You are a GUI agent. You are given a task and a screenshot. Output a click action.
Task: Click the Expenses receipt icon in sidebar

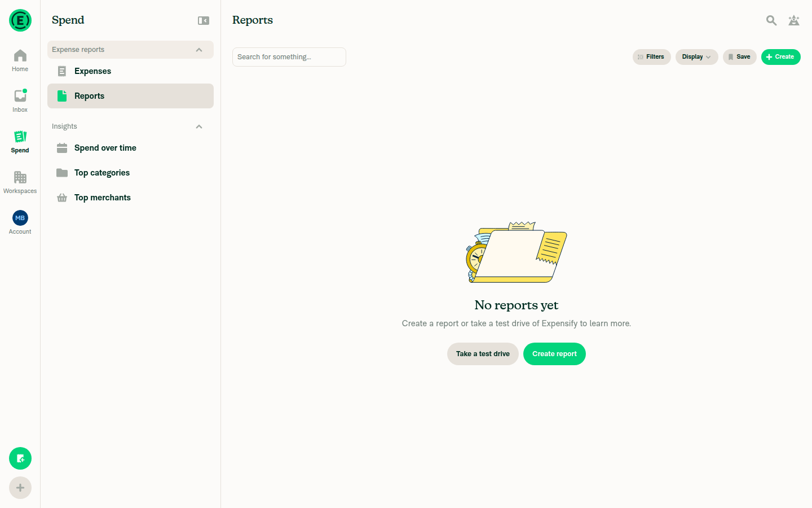[62, 71]
